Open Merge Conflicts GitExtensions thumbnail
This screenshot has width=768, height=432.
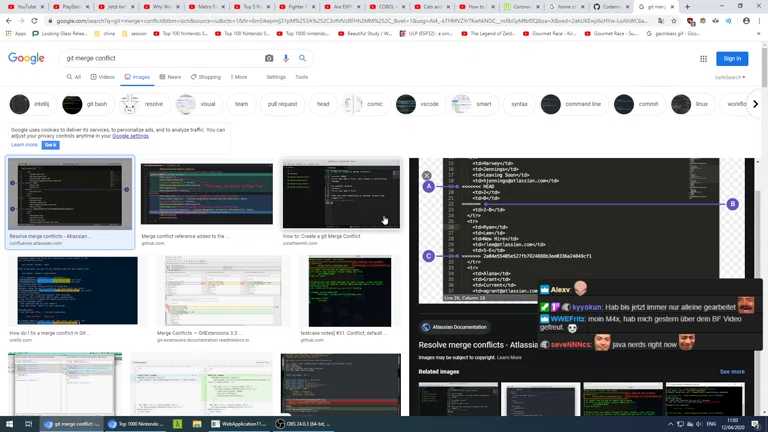[x=223, y=291]
